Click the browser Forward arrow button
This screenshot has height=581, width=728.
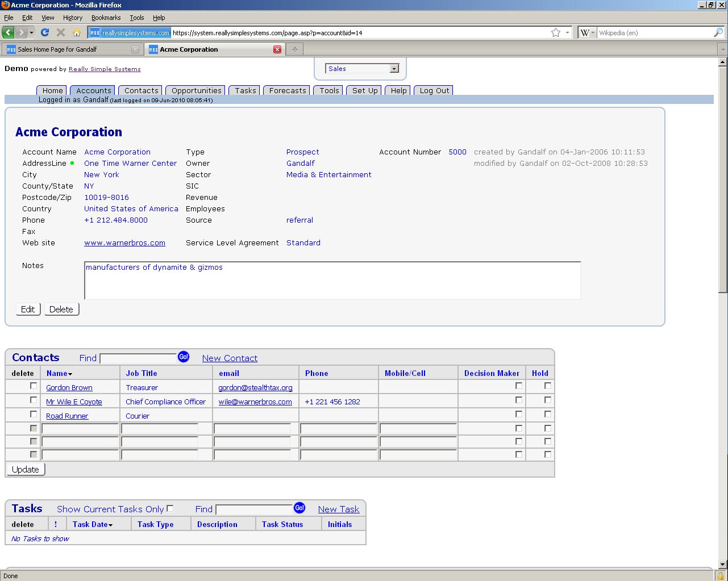tap(21, 32)
